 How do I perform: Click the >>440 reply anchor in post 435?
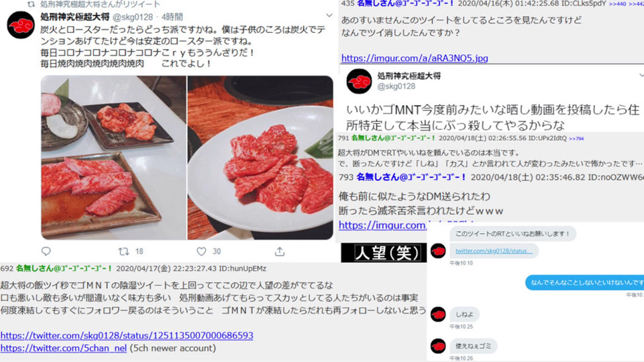point(617,4)
